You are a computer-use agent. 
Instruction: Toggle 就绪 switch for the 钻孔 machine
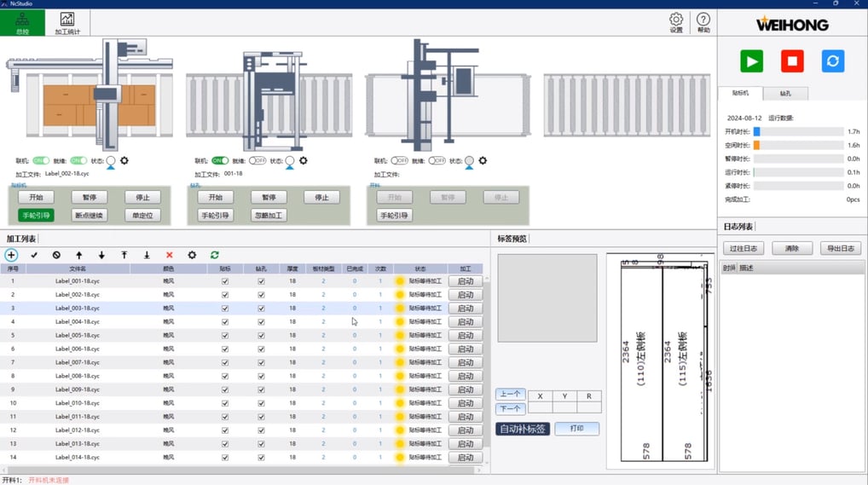(x=258, y=160)
